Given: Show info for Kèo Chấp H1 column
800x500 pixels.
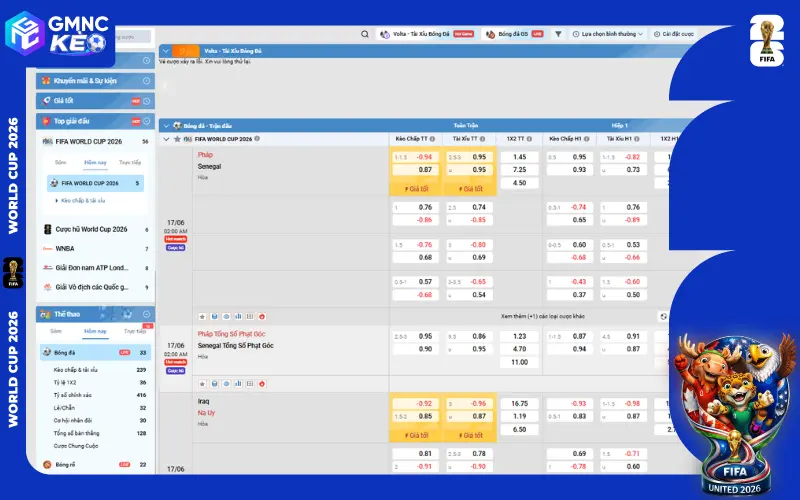Looking at the screenshot, I should click(587, 139).
